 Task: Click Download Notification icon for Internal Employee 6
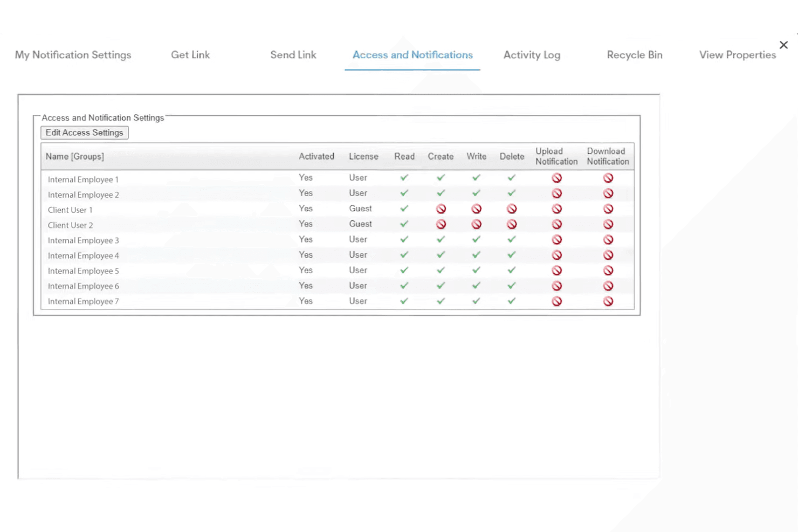608,286
